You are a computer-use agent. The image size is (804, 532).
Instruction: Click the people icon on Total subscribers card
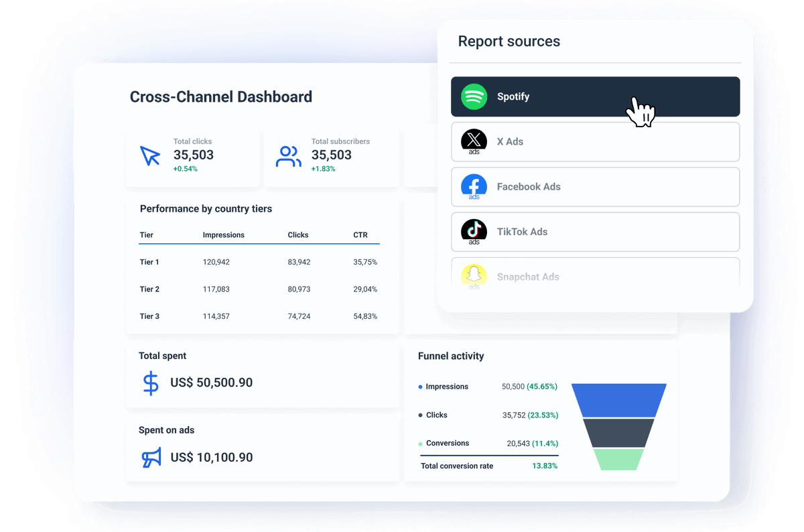288,155
